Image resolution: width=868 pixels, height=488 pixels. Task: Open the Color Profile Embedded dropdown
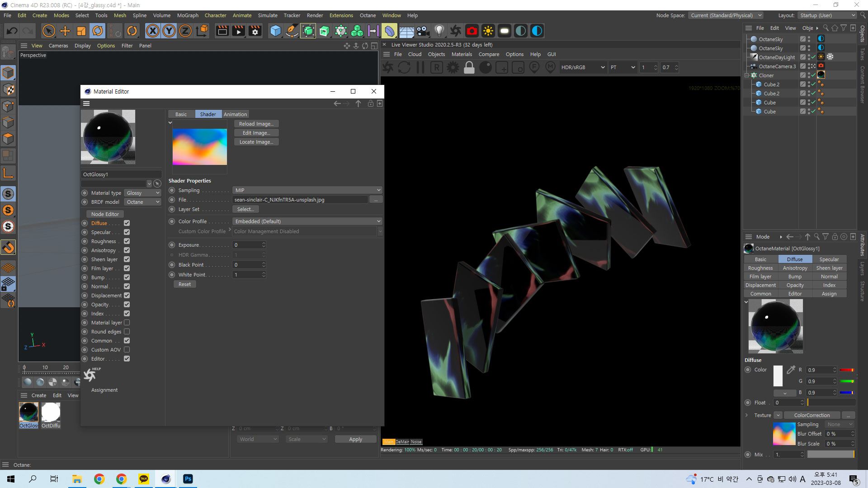point(307,221)
